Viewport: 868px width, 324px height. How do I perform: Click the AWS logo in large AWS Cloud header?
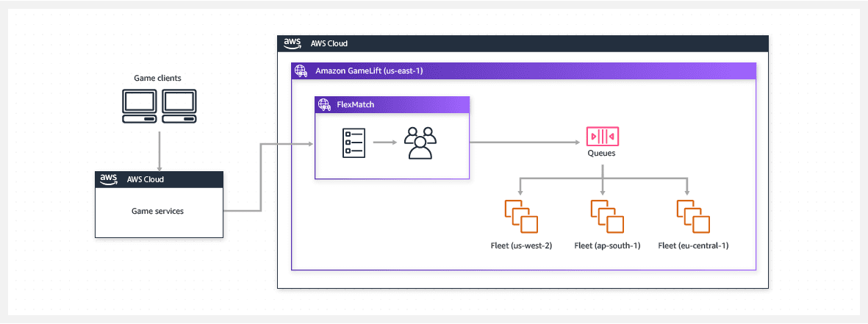(x=293, y=43)
